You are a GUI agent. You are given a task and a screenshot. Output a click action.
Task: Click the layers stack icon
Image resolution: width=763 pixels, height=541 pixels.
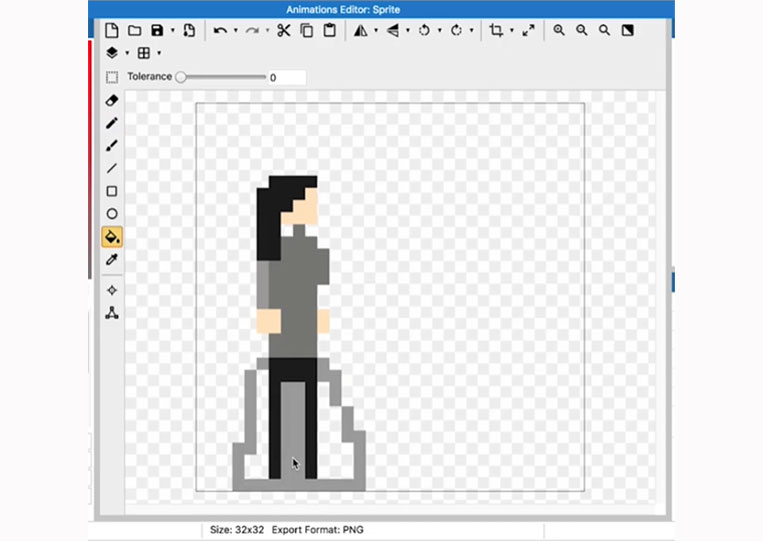point(112,53)
